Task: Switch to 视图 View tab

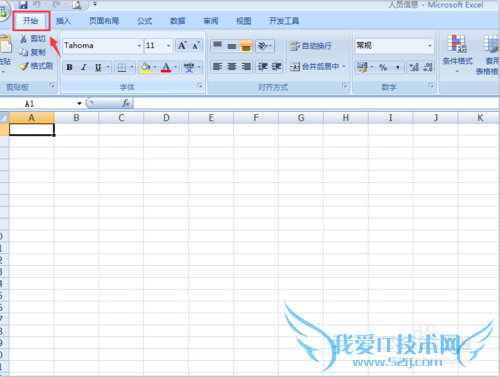Action: pos(244,21)
